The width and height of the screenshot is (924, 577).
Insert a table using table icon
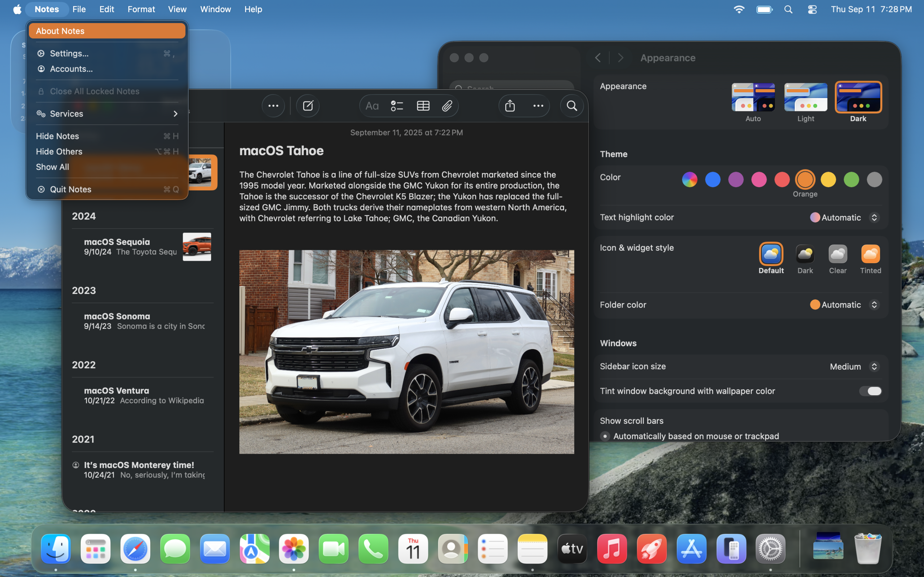pyautogui.click(x=423, y=106)
